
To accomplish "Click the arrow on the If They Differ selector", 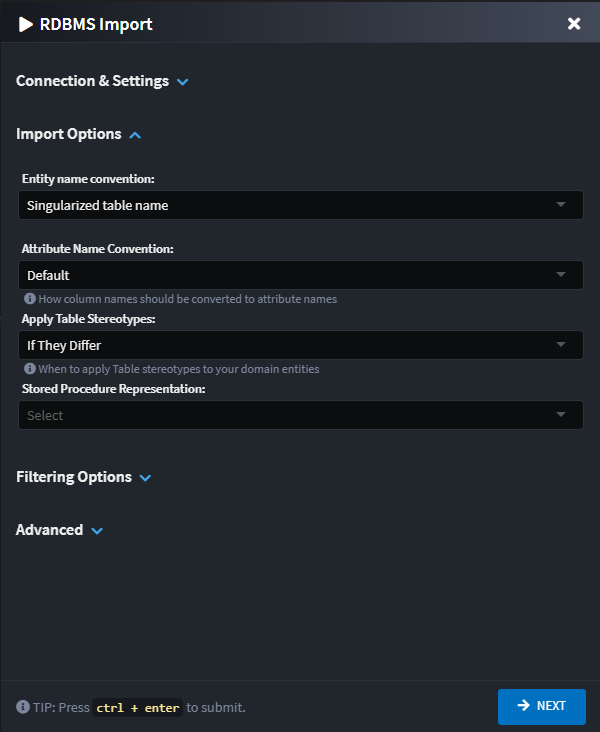I will pos(562,345).
